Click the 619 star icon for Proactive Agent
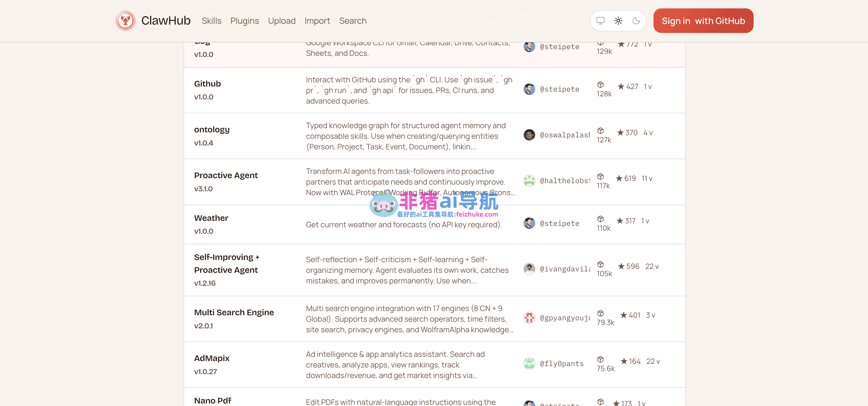The image size is (868, 406). (x=619, y=178)
